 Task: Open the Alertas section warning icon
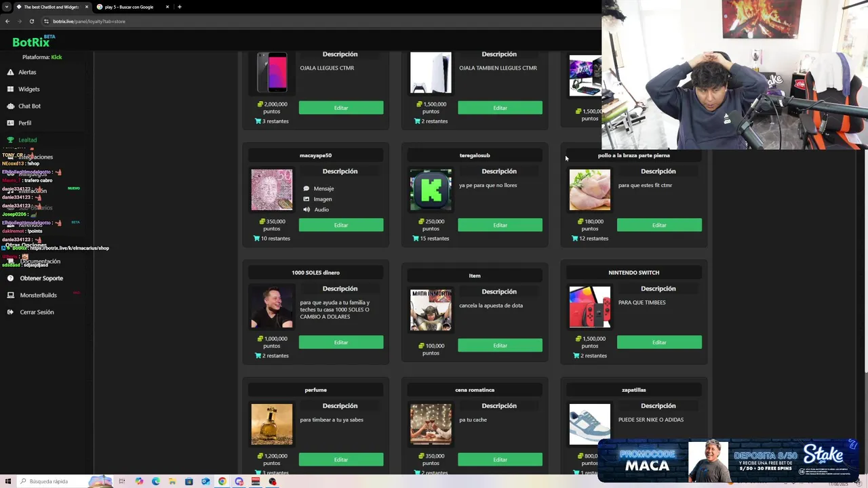pyautogui.click(x=10, y=72)
